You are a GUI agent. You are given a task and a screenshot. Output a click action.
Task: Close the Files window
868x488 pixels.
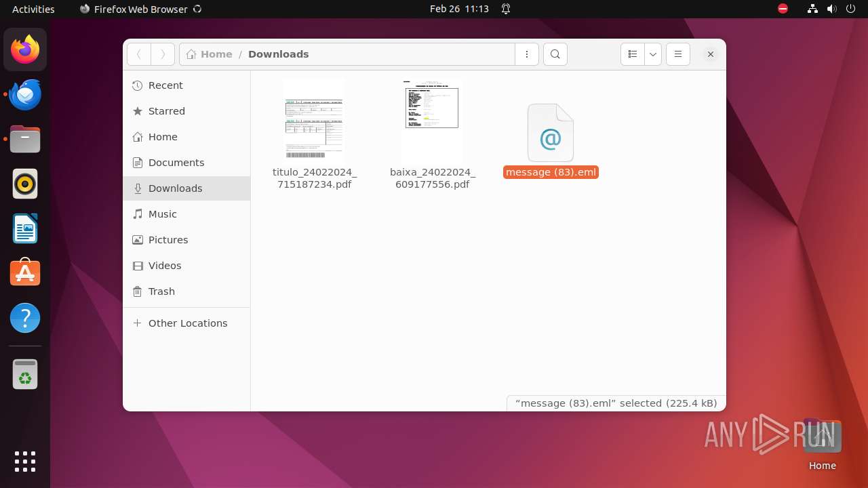click(x=710, y=54)
